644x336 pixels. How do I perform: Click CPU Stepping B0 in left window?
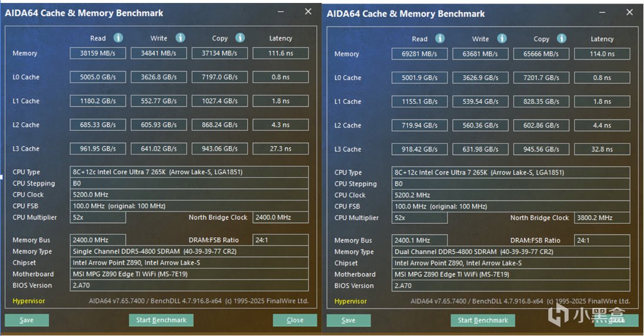pos(189,183)
